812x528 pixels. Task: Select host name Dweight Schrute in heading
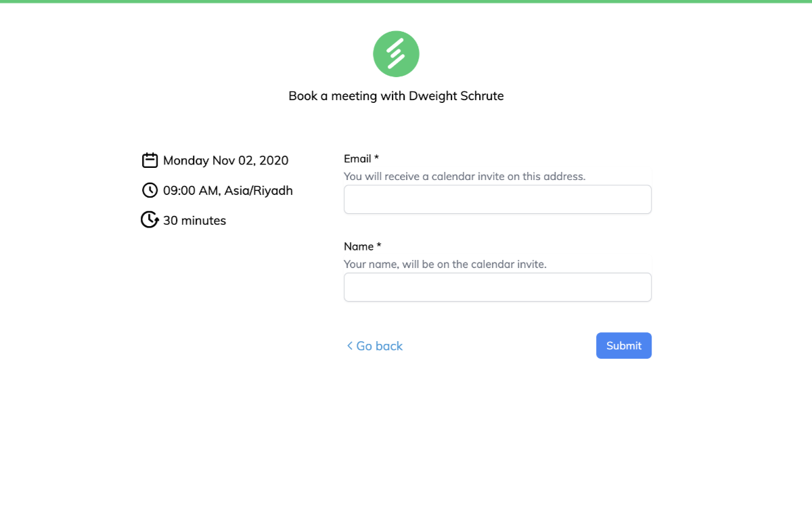pos(456,96)
